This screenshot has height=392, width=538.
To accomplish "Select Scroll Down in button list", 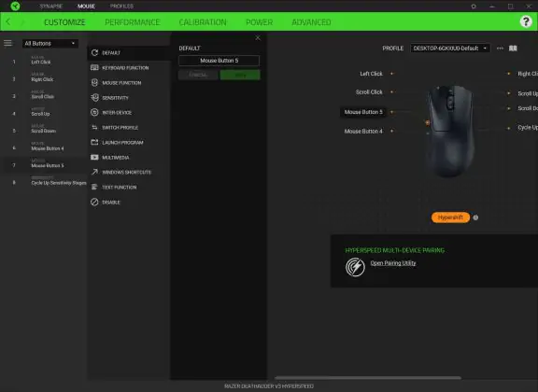I will click(x=44, y=130).
